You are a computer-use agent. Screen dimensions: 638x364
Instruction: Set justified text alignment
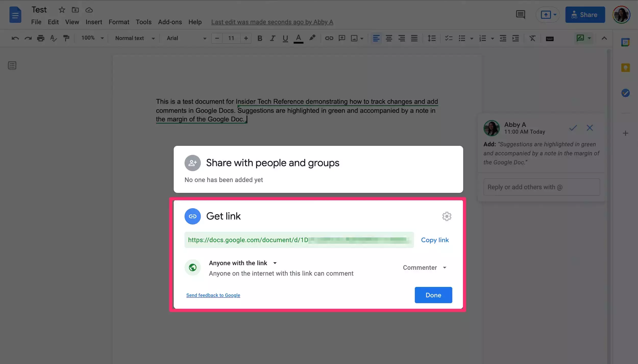[x=414, y=38]
